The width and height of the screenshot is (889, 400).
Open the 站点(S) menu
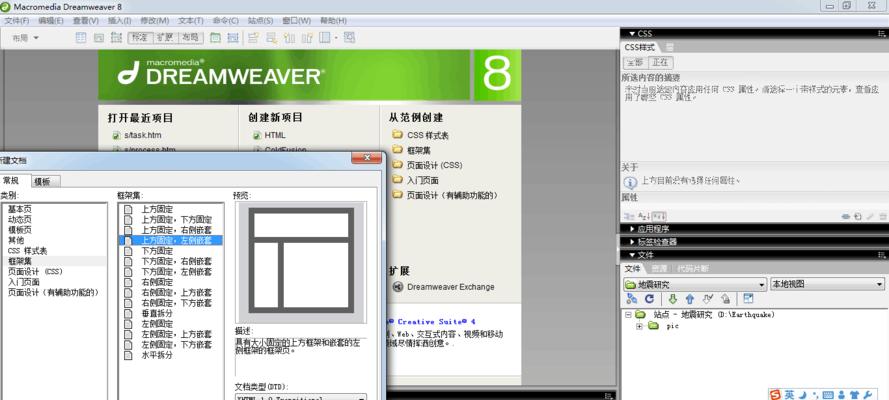coord(260,20)
